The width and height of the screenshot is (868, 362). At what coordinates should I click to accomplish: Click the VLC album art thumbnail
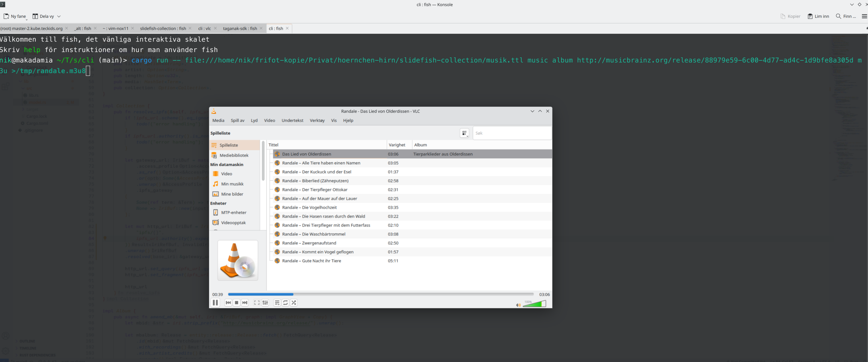click(237, 260)
